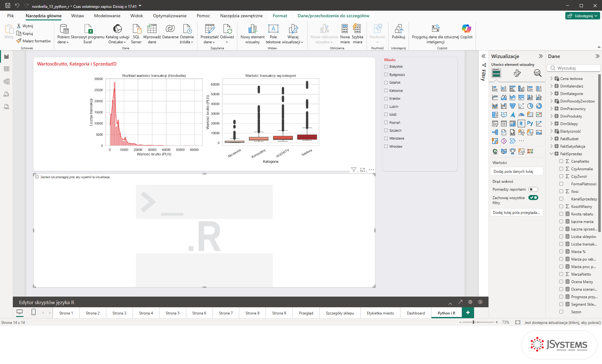
Task: Open the Modelowanie ribbon tab
Action: click(107, 16)
